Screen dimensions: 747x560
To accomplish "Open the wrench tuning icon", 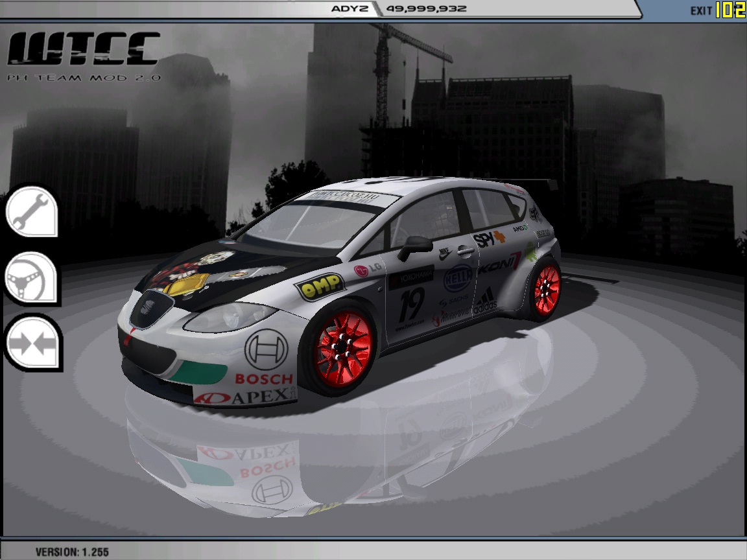I will (x=32, y=212).
